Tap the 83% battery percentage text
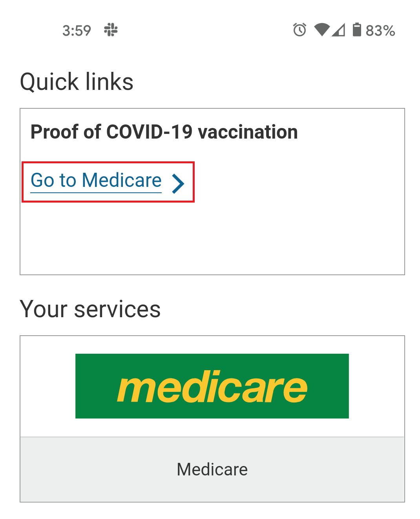The width and height of the screenshot is (420, 519). [x=380, y=30]
